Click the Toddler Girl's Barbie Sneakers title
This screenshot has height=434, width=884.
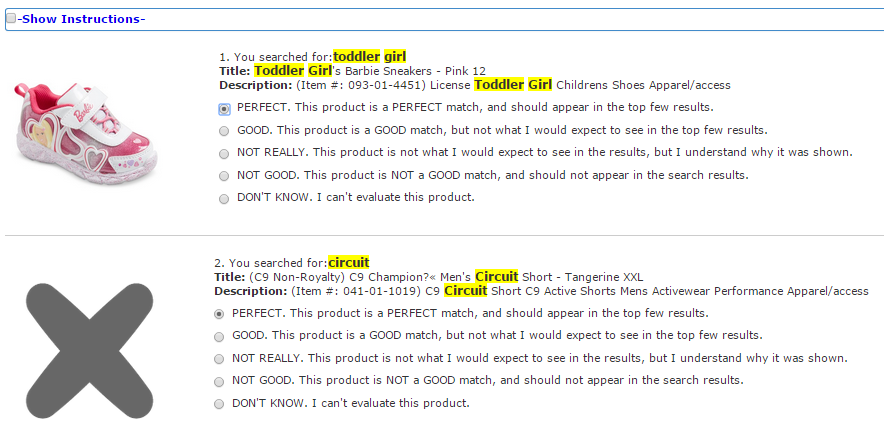(x=370, y=71)
